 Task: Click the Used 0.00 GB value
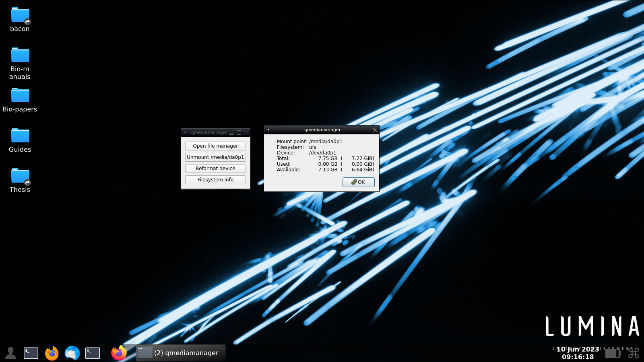pyautogui.click(x=328, y=164)
